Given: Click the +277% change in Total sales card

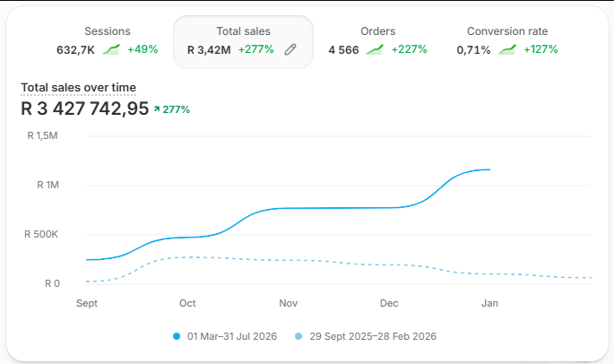Looking at the screenshot, I should point(256,49).
